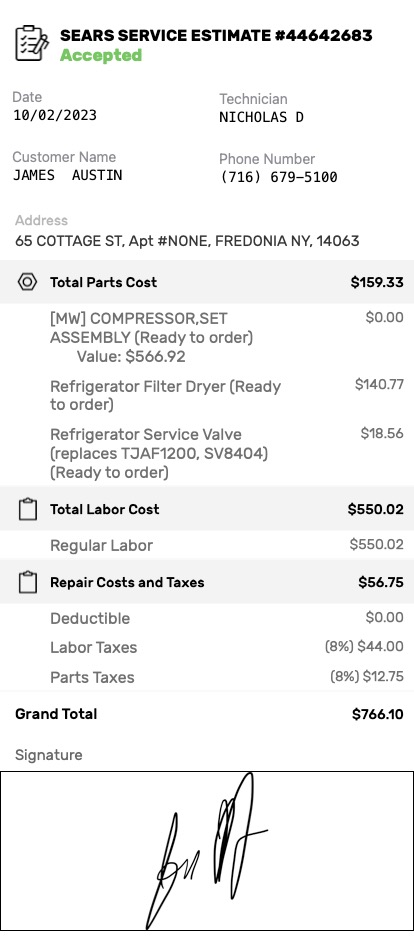Collapse the Total Labor Cost section
Viewport: 414px width, 946px height.
click(x=207, y=509)
